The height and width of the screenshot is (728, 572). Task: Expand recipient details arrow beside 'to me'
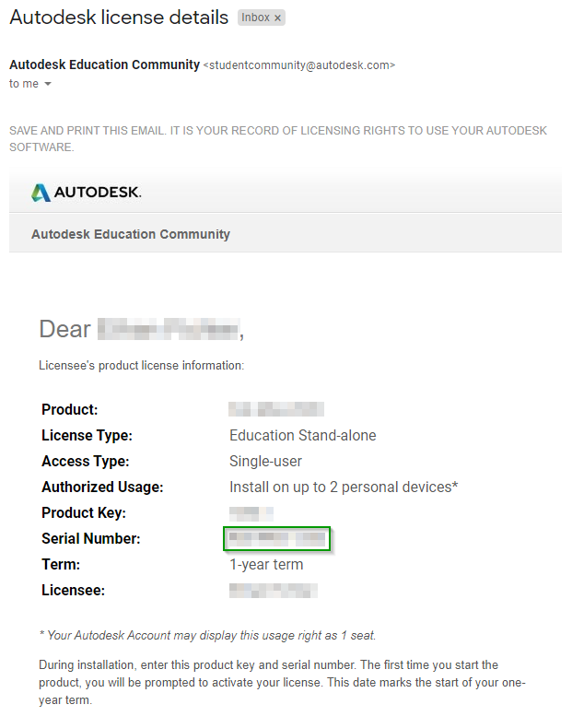tap(48, 85)
